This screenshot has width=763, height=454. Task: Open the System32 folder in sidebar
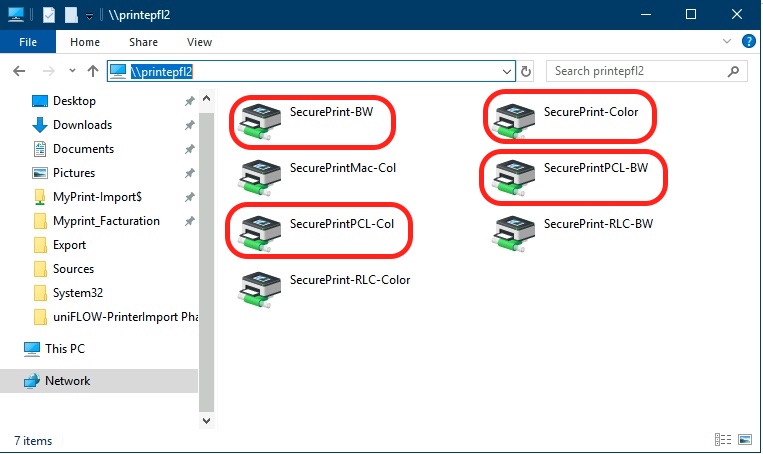pyautogui.click(x=78, y=293)
